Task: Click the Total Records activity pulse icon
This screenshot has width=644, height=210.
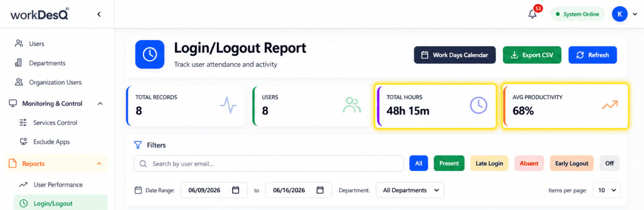Action: (228, 106)
